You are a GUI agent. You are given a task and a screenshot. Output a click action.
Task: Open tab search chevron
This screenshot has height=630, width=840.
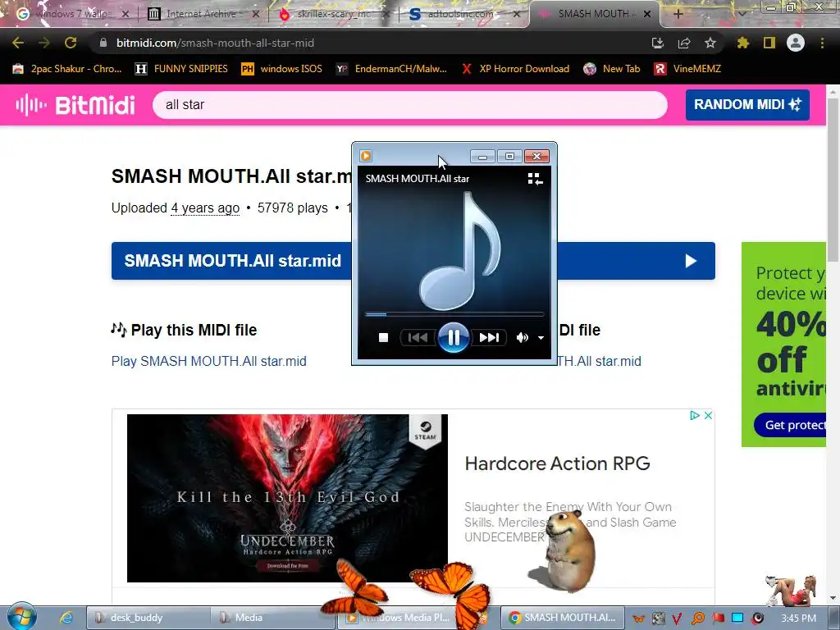(742, 14)
